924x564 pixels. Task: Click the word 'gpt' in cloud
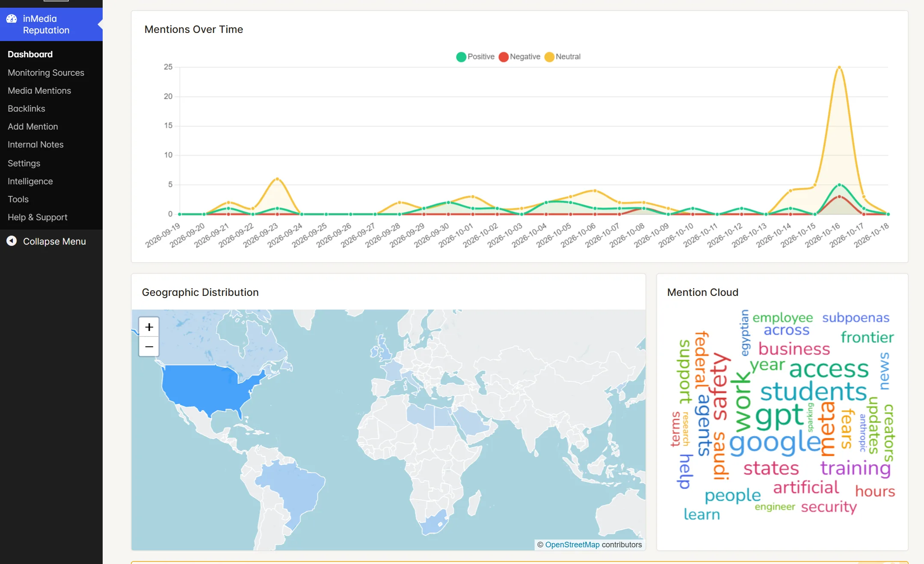780,416
